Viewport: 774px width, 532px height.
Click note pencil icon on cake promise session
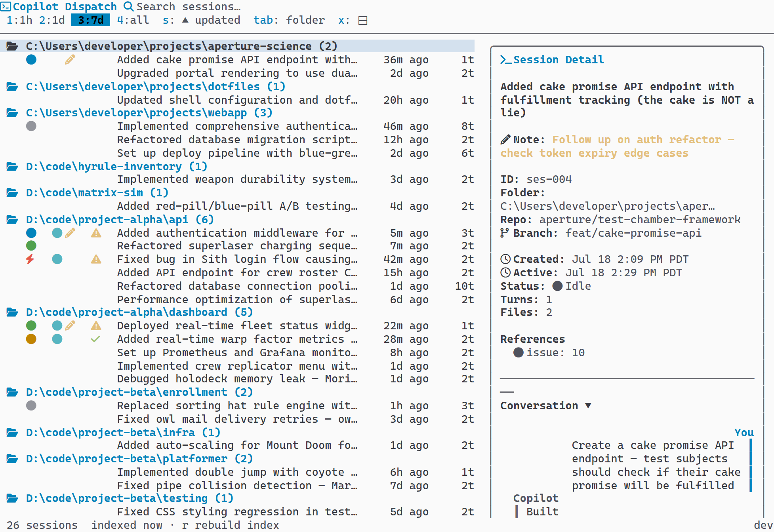pyautogui.click(x=70, y=60)
